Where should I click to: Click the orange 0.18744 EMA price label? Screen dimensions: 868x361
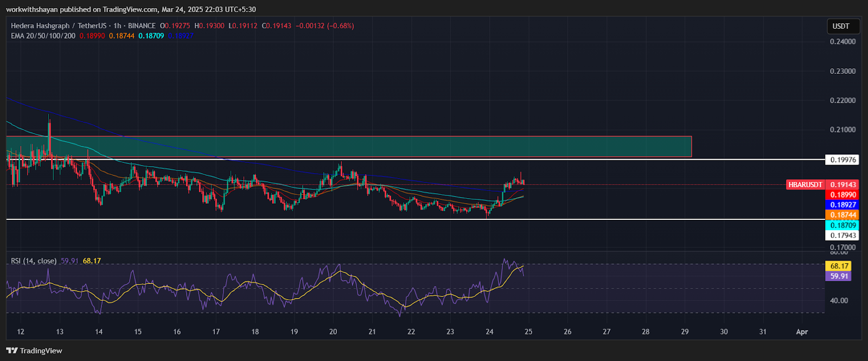click(843, 215)
